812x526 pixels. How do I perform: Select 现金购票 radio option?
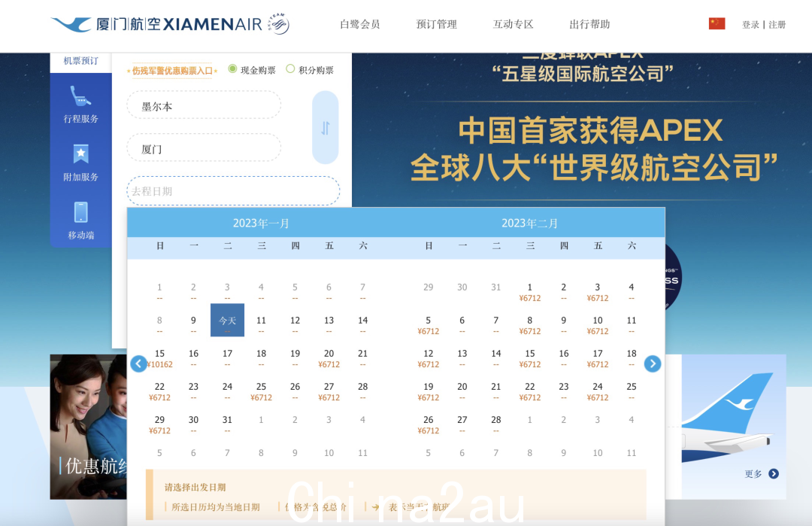[233, 69]
